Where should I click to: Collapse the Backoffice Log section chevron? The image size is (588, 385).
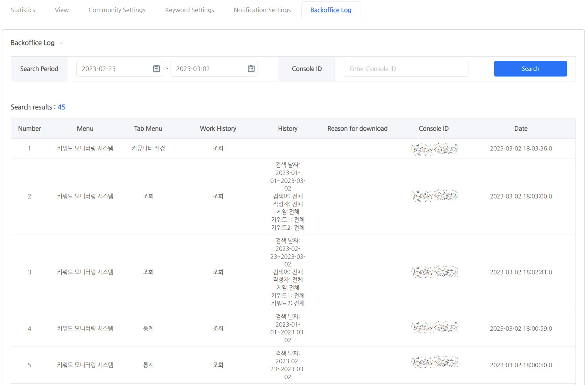61,43
